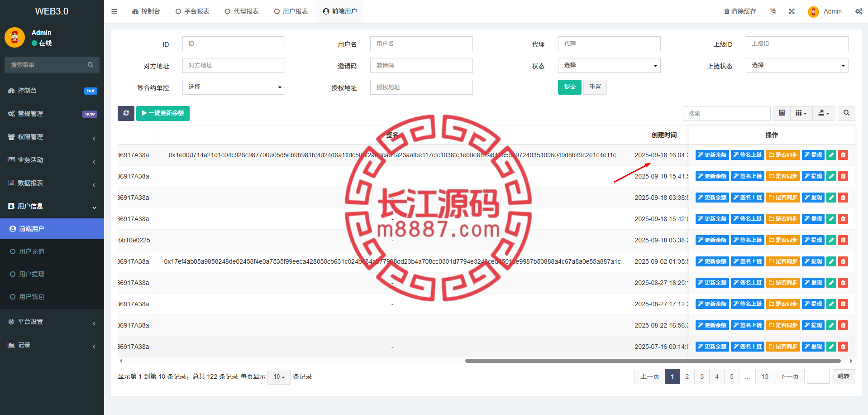Edit the row created 2025-07-16 00:14
Image resolution: width=868 pixels, height=415 pixels.
point(831,347)
